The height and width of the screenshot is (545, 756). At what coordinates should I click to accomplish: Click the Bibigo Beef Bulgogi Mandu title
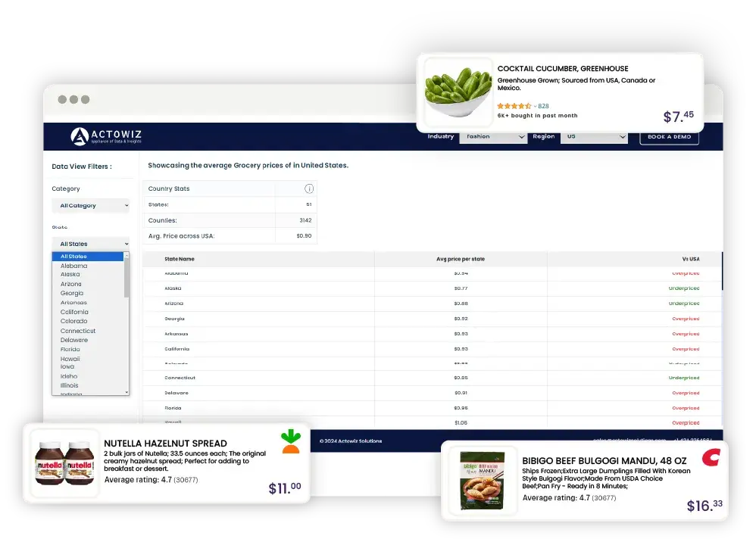[x=604, y=461]
